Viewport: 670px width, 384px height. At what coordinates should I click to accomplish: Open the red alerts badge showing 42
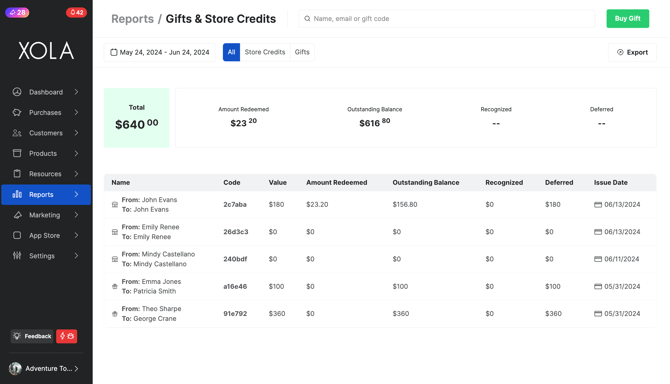click(76, 12)
